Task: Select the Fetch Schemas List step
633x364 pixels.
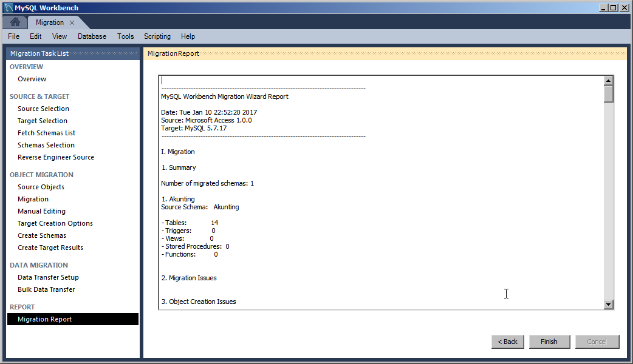Action: coord(46,133)
